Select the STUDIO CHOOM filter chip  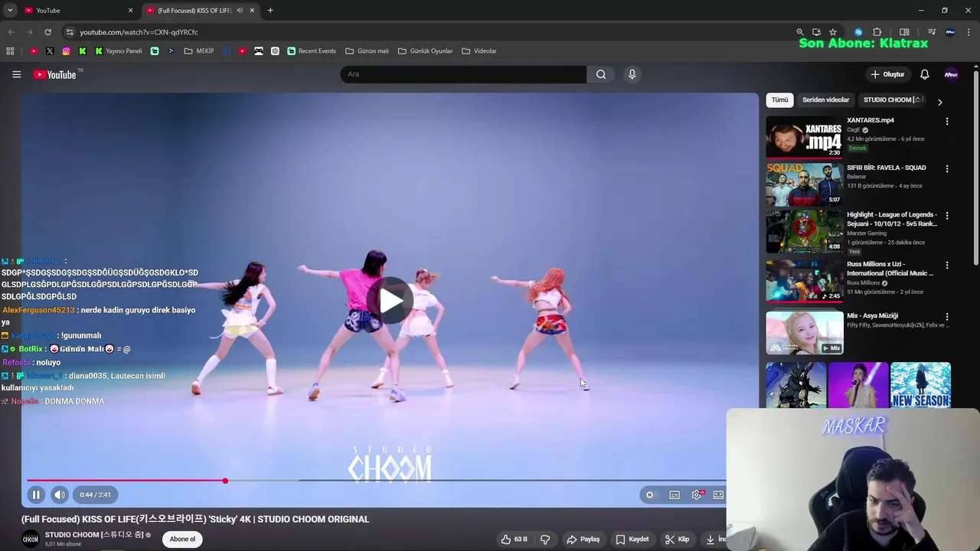tap(893, 99)
